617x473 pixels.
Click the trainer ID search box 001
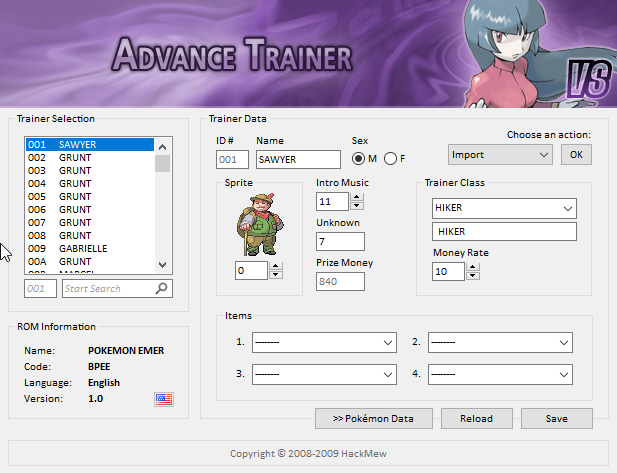tap(40, 288)
